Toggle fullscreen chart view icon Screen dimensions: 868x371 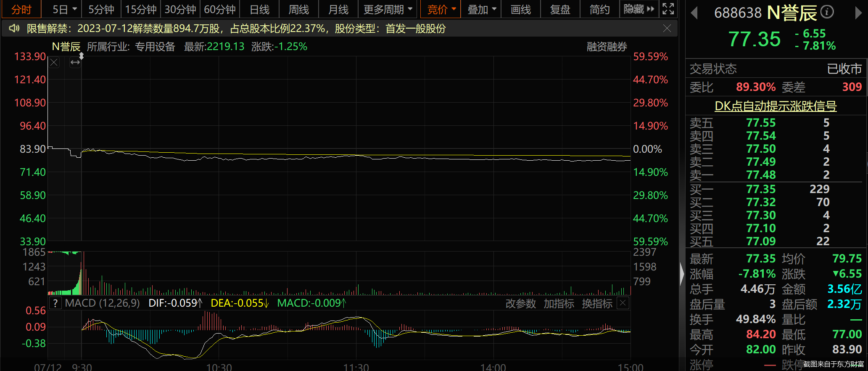coord(668,9)
